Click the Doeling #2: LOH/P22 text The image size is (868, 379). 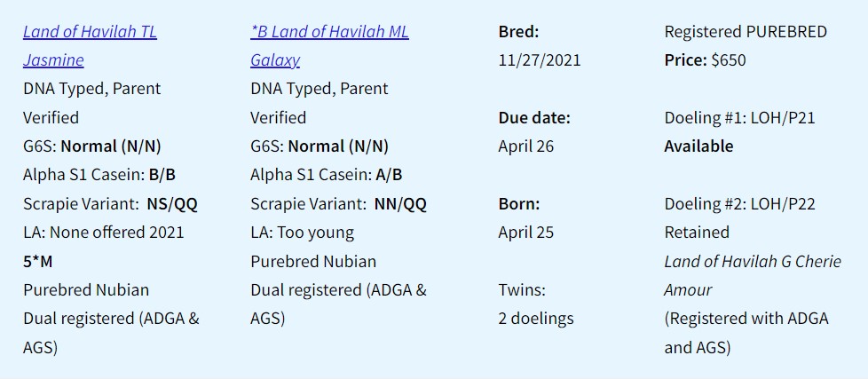coord(739,204)
